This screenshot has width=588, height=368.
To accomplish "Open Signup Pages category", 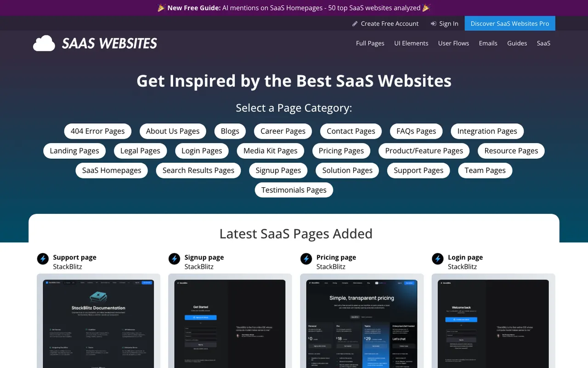I will click(278, 171).
